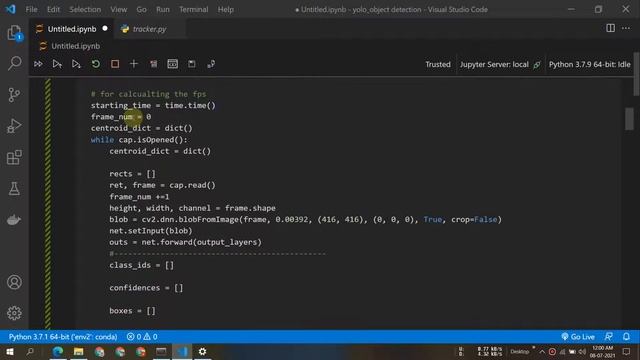
Task: Open notifications bell in status bar
Action: tap(626, 337)
